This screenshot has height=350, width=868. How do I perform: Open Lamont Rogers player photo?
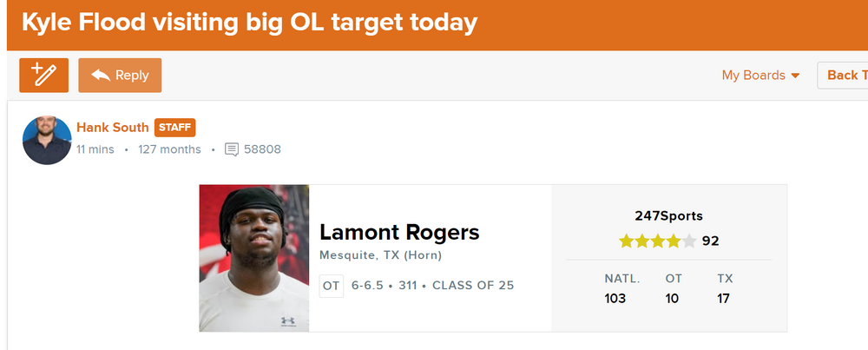coord(253,258)
